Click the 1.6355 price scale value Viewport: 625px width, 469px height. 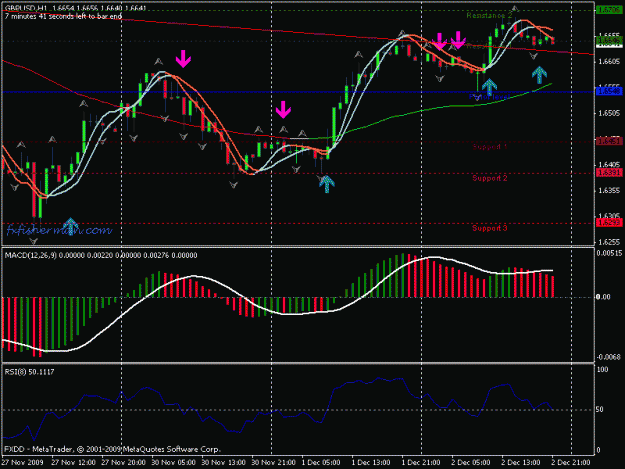609,190
